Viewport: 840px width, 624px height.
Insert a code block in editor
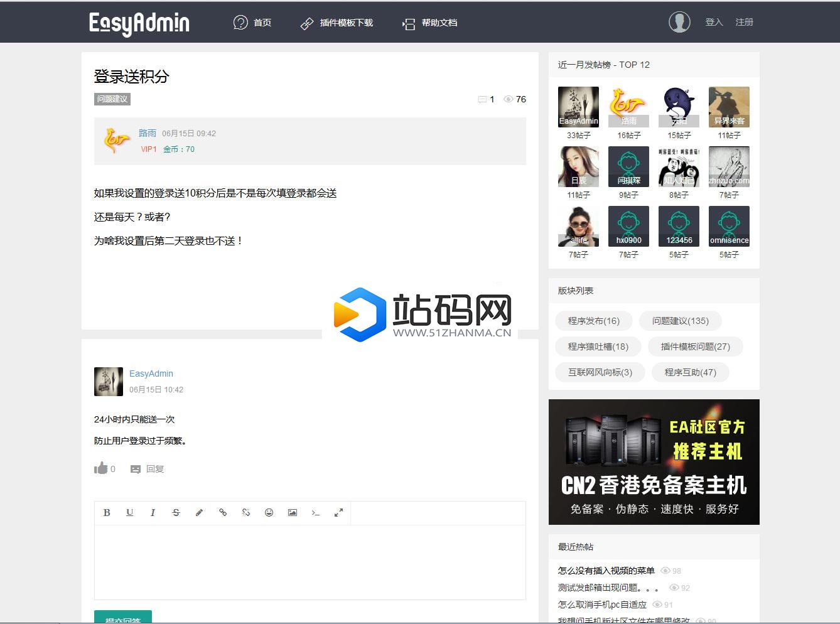point(315,512)
